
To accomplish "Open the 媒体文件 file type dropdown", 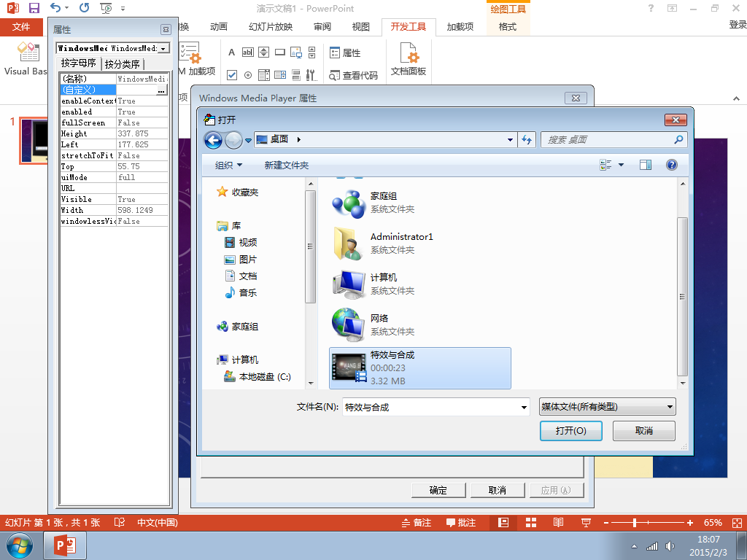I will click(x=608, y=407).
